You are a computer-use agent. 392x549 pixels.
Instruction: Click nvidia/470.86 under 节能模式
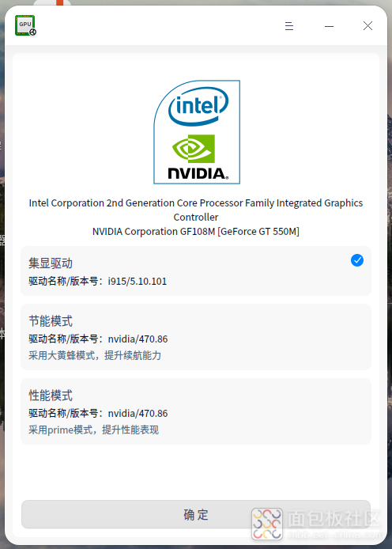[x=138, y=339]
